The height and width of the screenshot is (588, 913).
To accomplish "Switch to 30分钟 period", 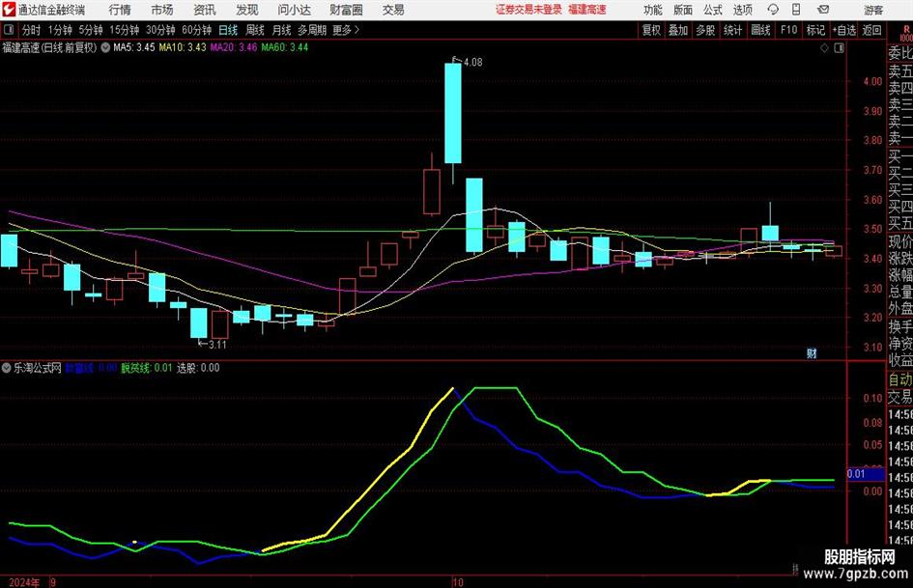I will 160,30.
